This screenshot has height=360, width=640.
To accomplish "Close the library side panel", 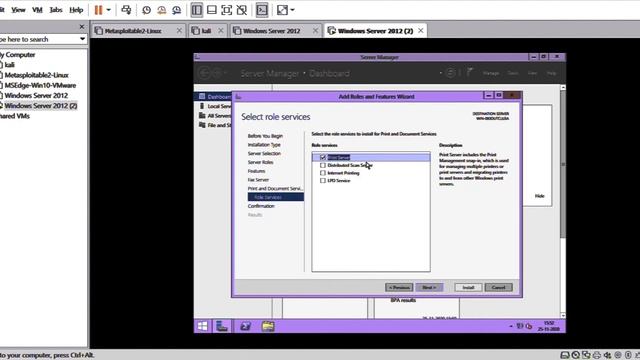I will pyautogui.click(x=82, y=27).
